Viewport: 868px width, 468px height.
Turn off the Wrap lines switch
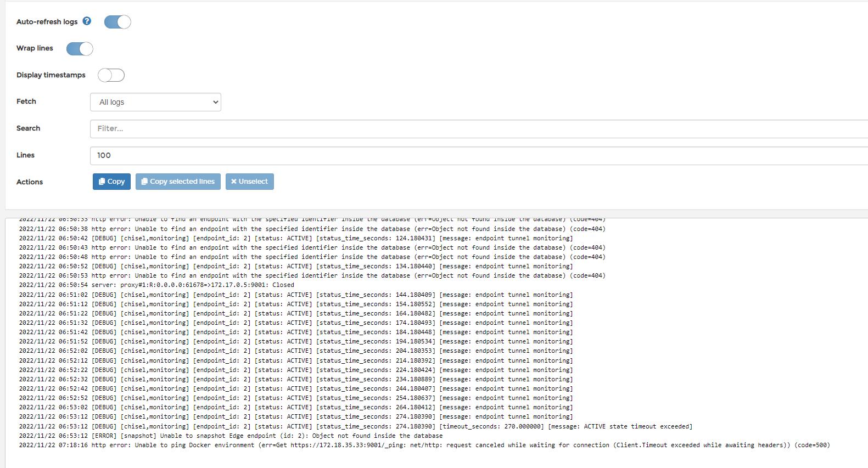[x=80, y=49]
